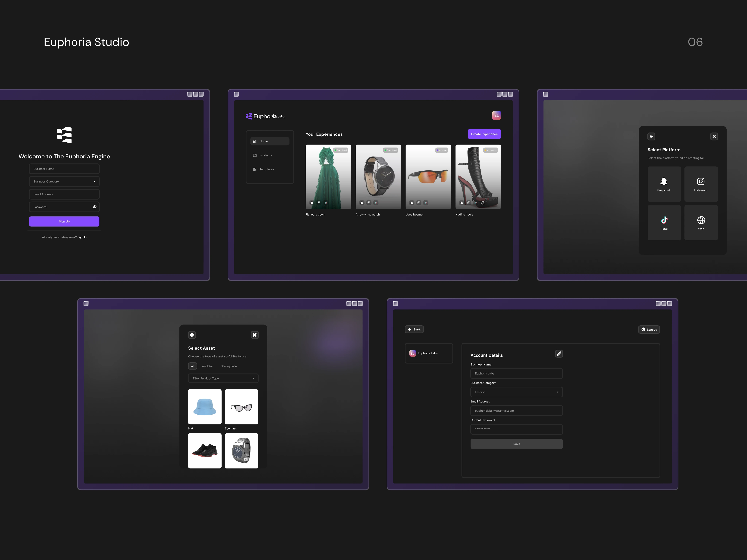The image size is (747, 560).
Task: Select the Snapchat platform tile
Action: (x=664, y=184)
